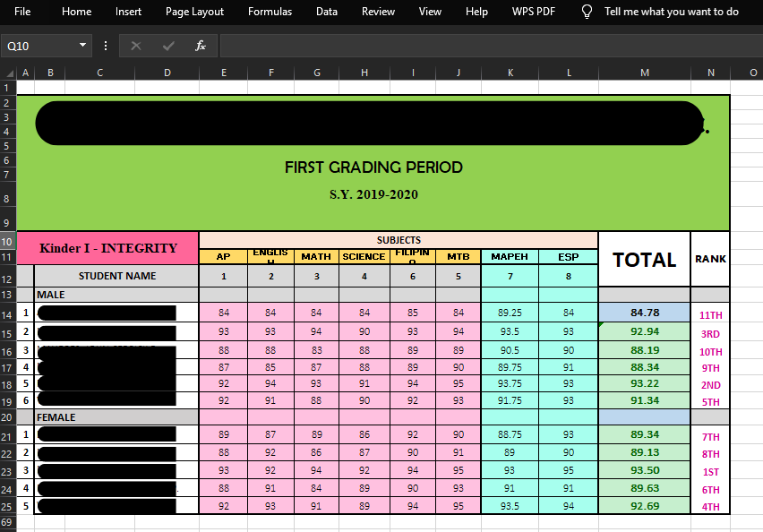Viewport: 763px width, 532px height.
Task: Click the 1ST rank cell
Action: click(x=710, y=472)
